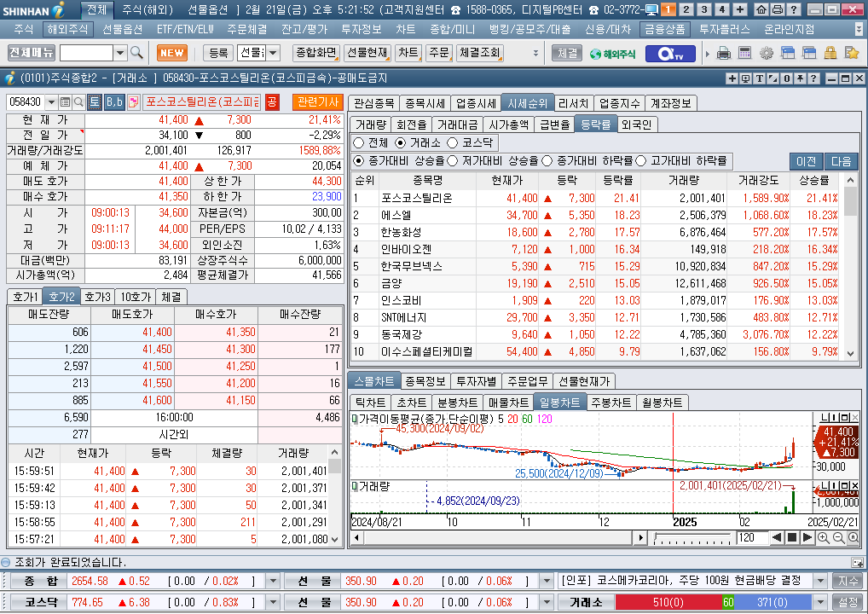Open the calculator icon in toolbar
868x614 pixels.
click(744, 54)
